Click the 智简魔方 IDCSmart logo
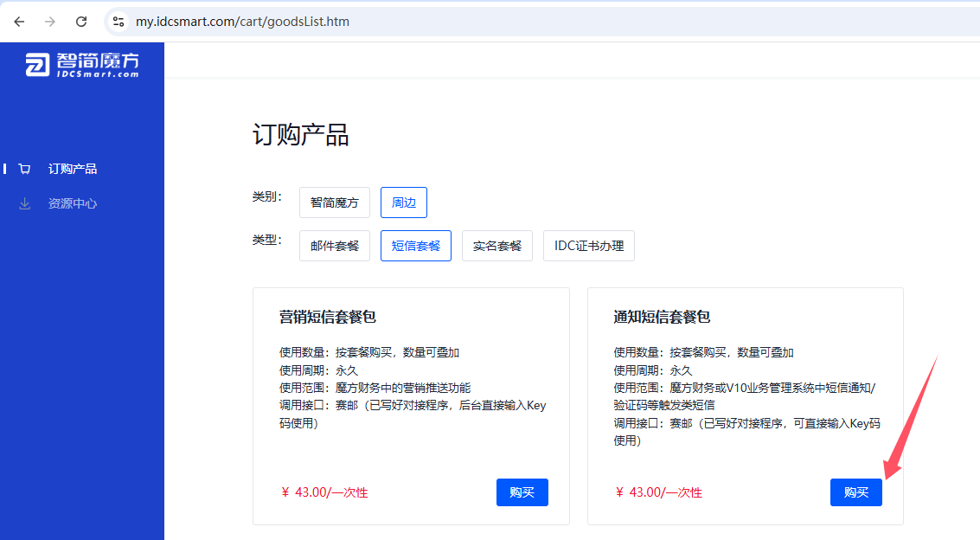980x540 pixels. pyautogui.click(x=82, y=64)
